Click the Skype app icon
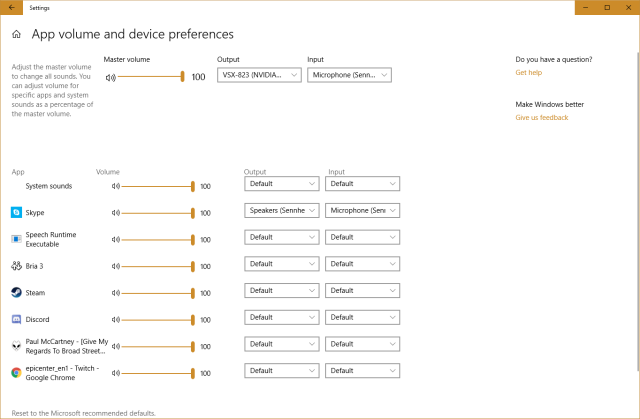 point(16,213)
